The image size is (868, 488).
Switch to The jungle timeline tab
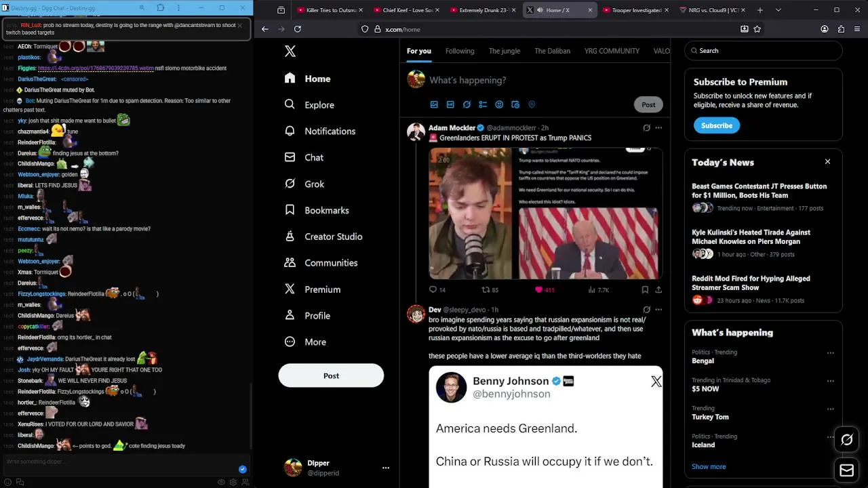(x=505, y=51)
